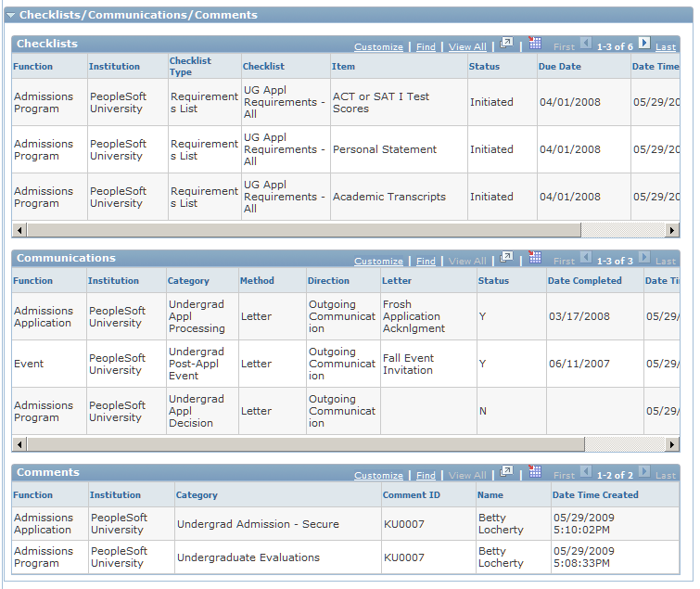Screen dimensions: 700x589
Task: Click View All in Checklists header
Action: pyautogui.click(x=467, y=47)
